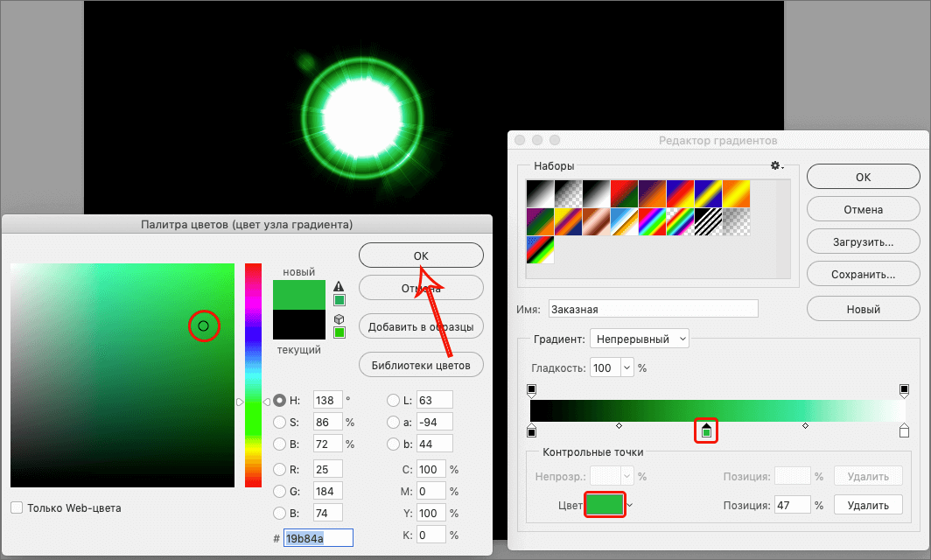Open the gradient presets gear menu
This screenshot has width=931, height=560.
[x=776, y=166]
